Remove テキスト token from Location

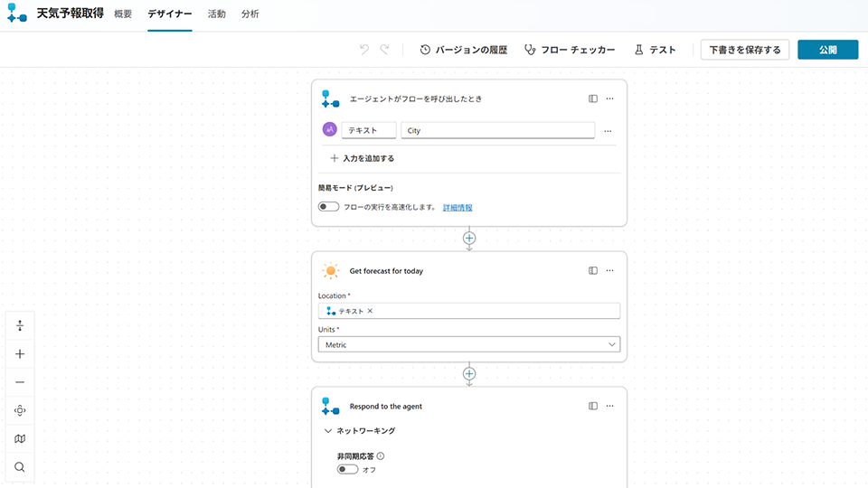(370, 311)
